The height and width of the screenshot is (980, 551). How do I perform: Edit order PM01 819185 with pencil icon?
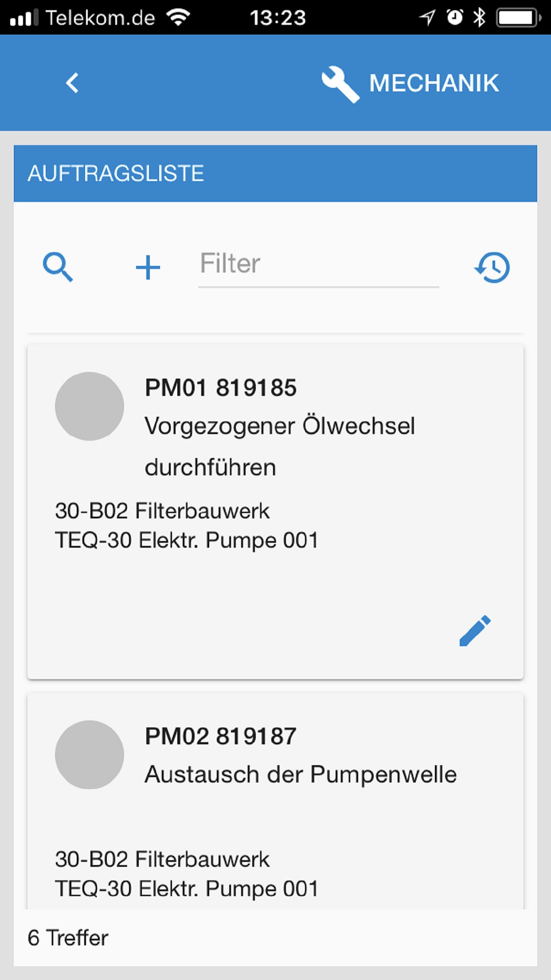pyautogui.click(x=475, y=631)
